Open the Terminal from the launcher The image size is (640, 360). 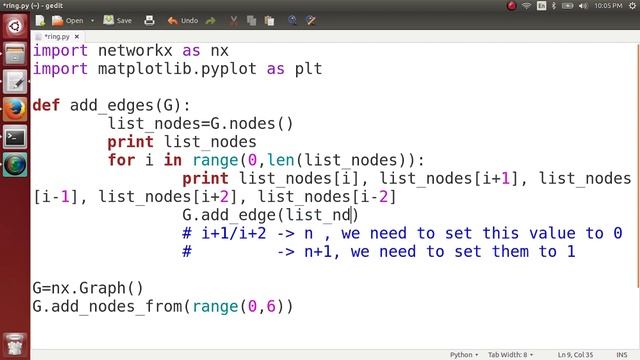click(x=15, y=137)
